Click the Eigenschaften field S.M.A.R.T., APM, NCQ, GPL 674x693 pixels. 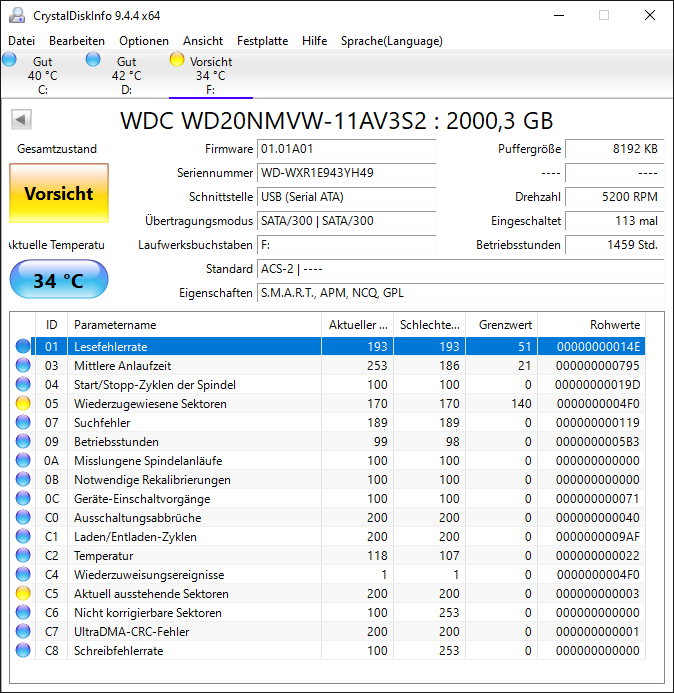(x=461, y=293)
